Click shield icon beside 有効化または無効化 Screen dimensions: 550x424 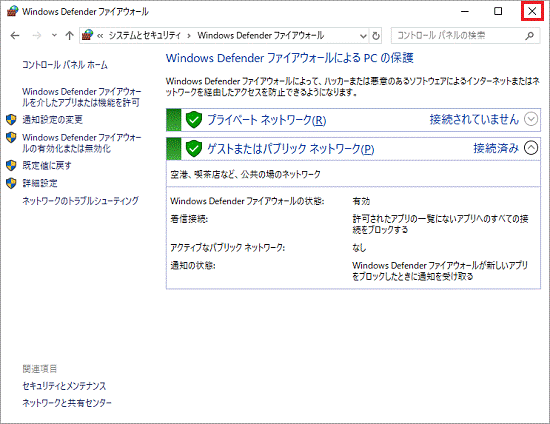tap(11, 137)
